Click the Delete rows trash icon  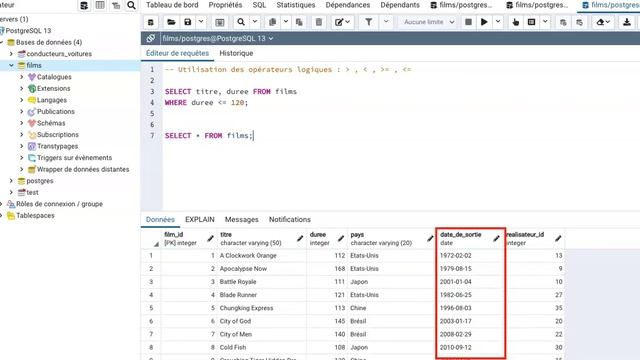pos(319,22)
